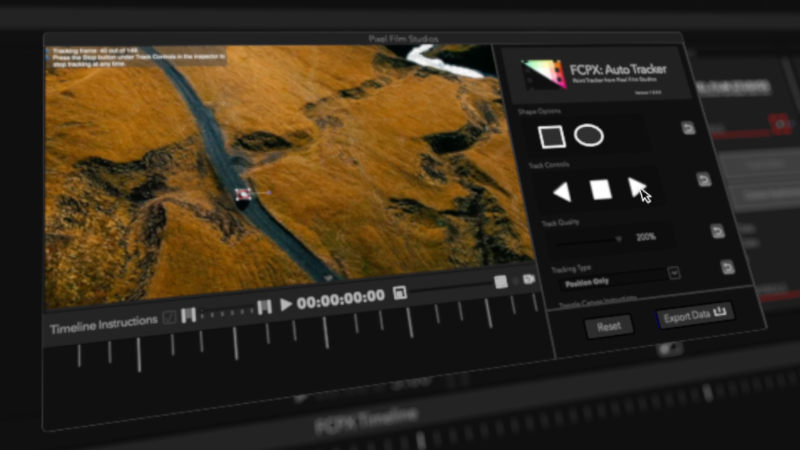Reset Track Quality with the undo arrow

pos(717,231)
